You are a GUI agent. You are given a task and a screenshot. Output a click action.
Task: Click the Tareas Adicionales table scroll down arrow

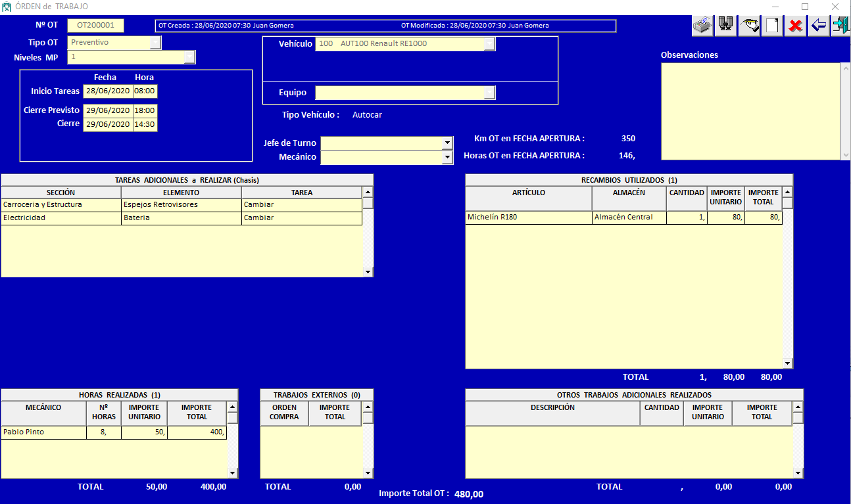(368, 272)
